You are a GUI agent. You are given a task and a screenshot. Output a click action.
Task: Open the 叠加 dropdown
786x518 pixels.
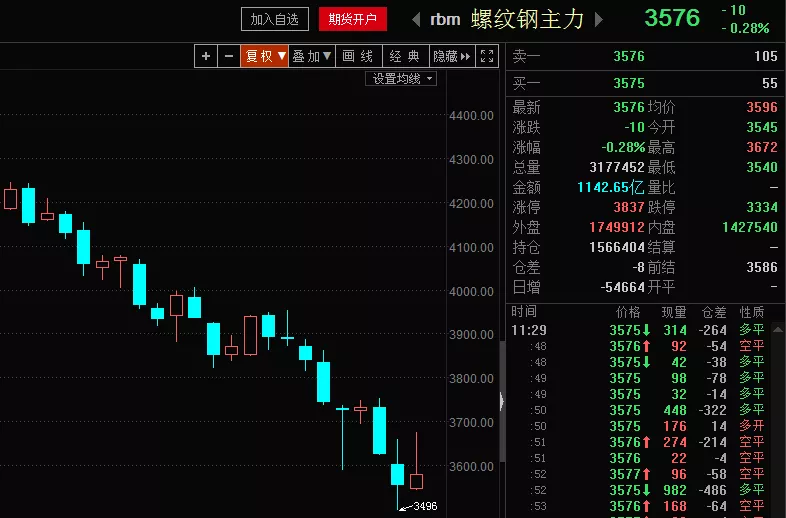pos(312,56)
